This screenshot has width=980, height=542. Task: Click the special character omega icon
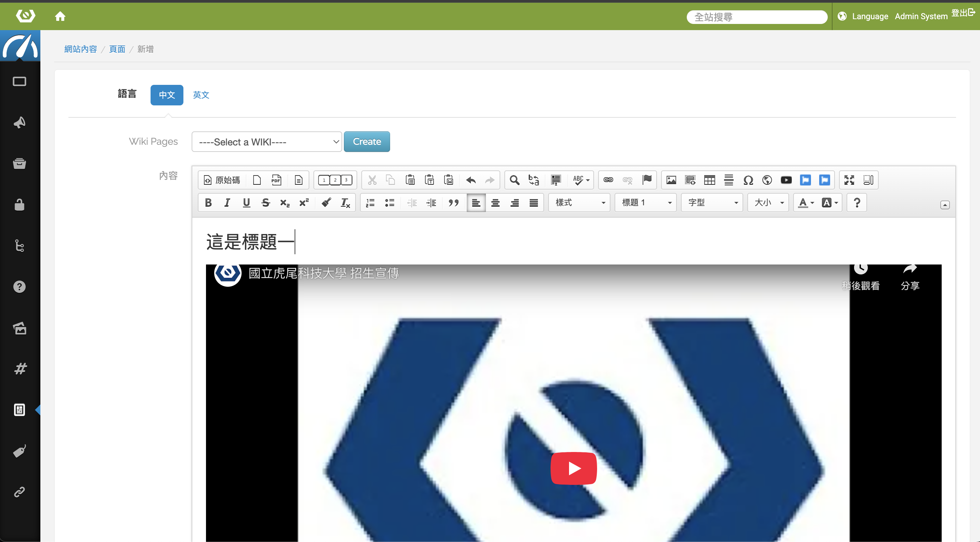coord(748,180)
